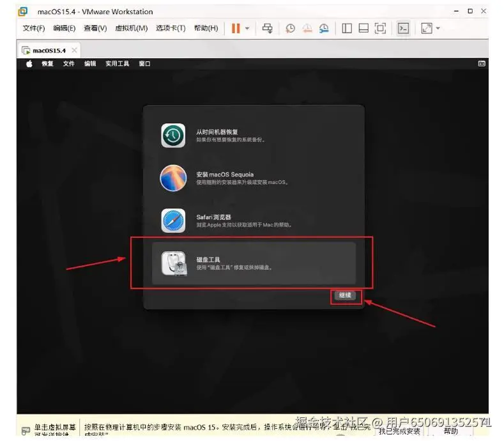Click the 我已完成安装 button
504x441 pixels.
[x=399, y=431]
